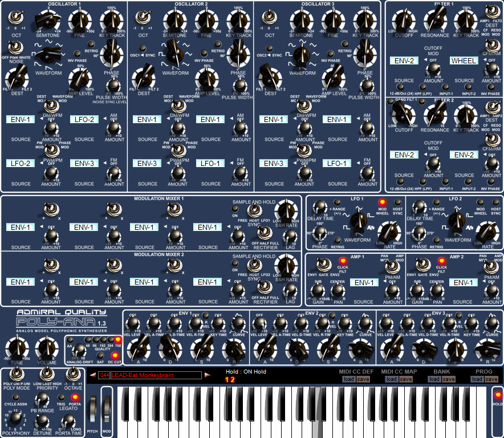Click the master TUNE knob
The height and width of the screenshot is (438, 504).
(x=17, y=348)
